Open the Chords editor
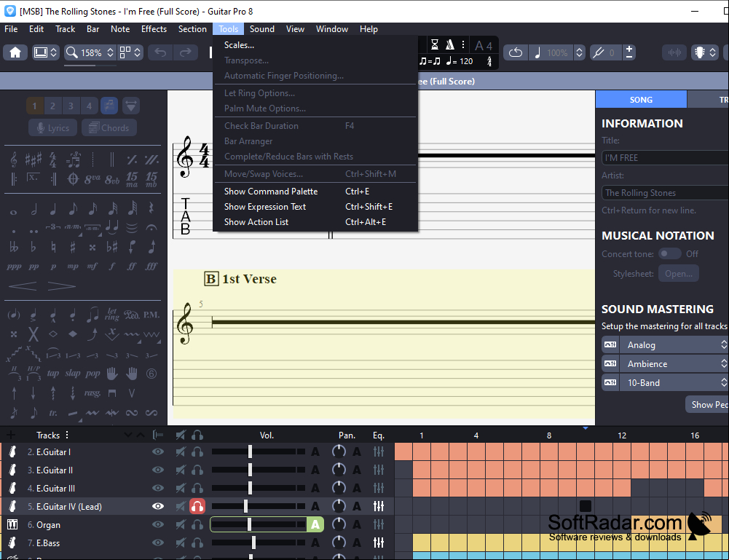This screenshot has height=560, width=729. tap(109, 127)
